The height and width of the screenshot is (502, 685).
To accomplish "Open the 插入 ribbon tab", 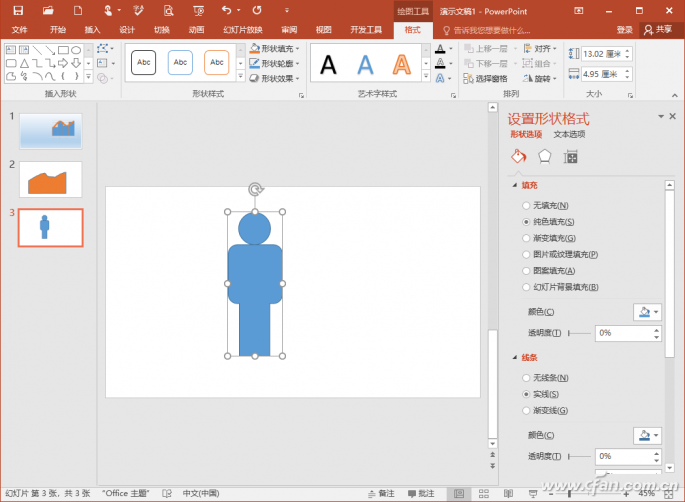I will 92,30.
